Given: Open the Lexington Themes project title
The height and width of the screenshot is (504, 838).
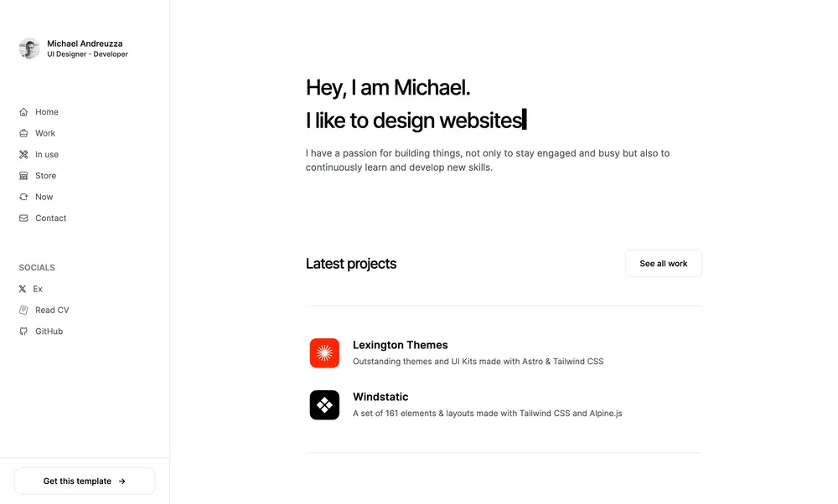Looking at the screenshot, I should point(401,345).
